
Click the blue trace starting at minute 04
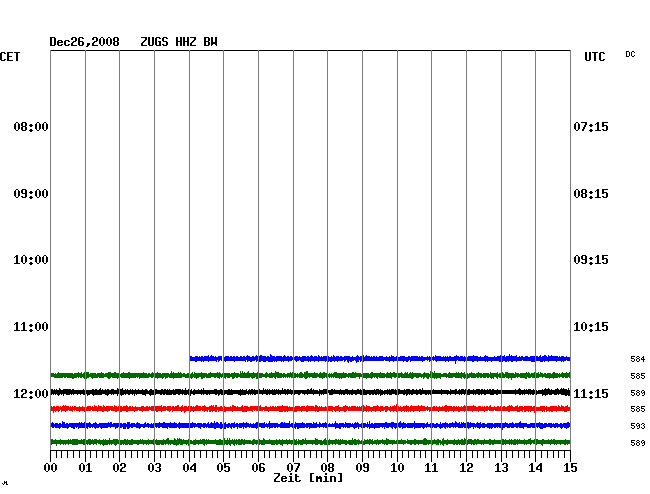pyautogui.click(x=380, y=358)
